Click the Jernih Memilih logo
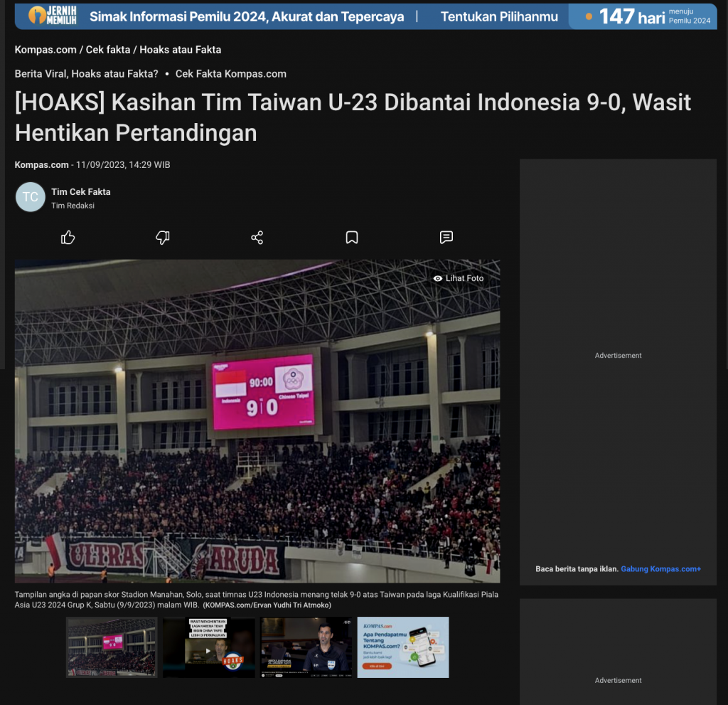728x705 pixels. click(x=53, y=16)
